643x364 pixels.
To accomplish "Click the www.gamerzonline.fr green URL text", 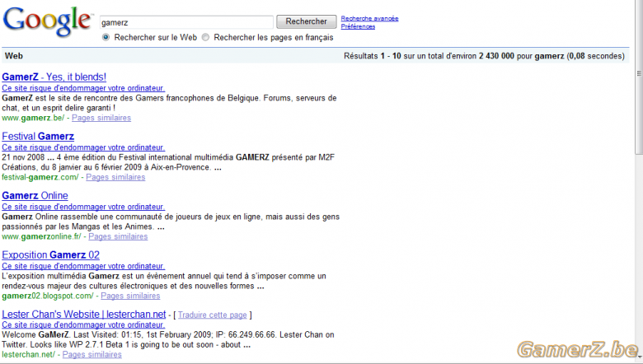I will [x=41, y=236].
